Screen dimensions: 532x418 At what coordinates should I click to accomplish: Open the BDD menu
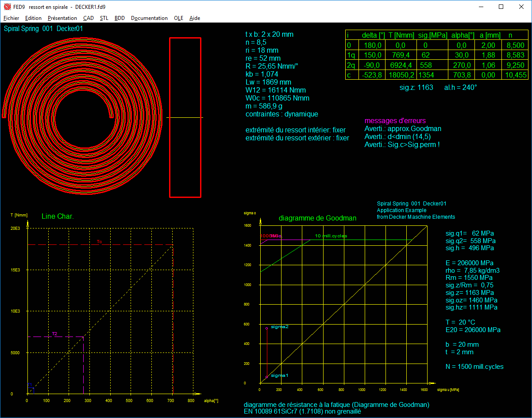click(x=120, y=18)
